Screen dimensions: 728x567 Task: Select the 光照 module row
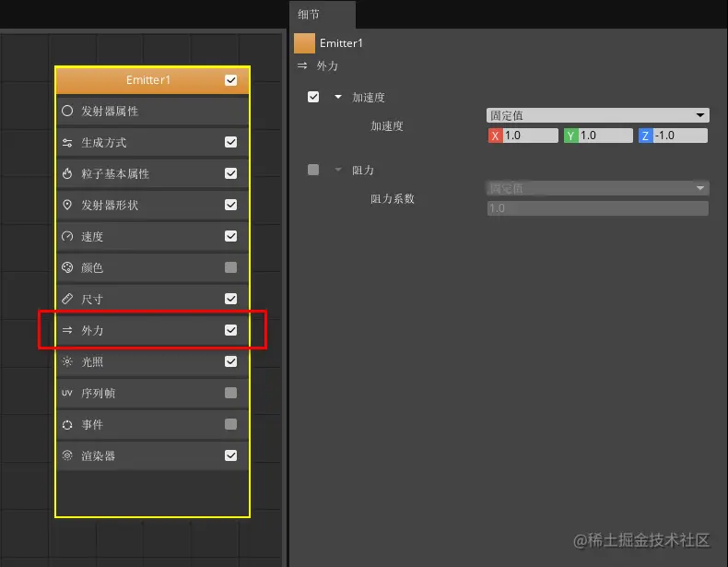click(152, 361)
